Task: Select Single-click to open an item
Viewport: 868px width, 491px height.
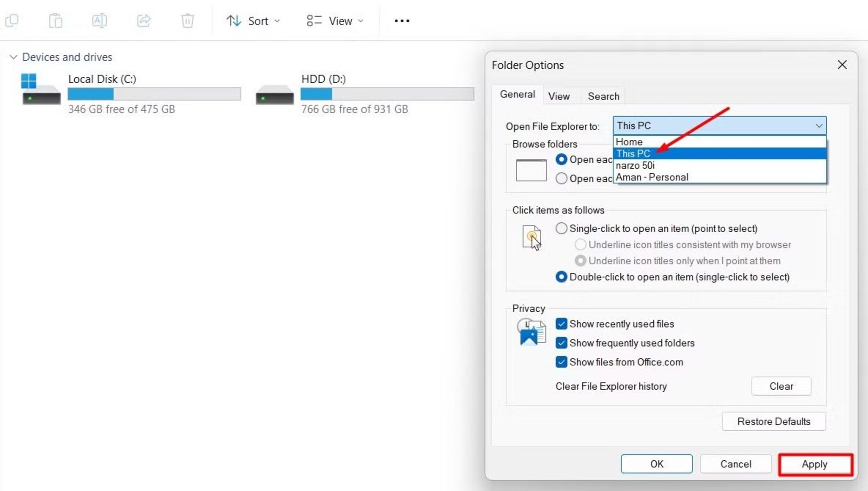Action: click(x=561, y=229)
